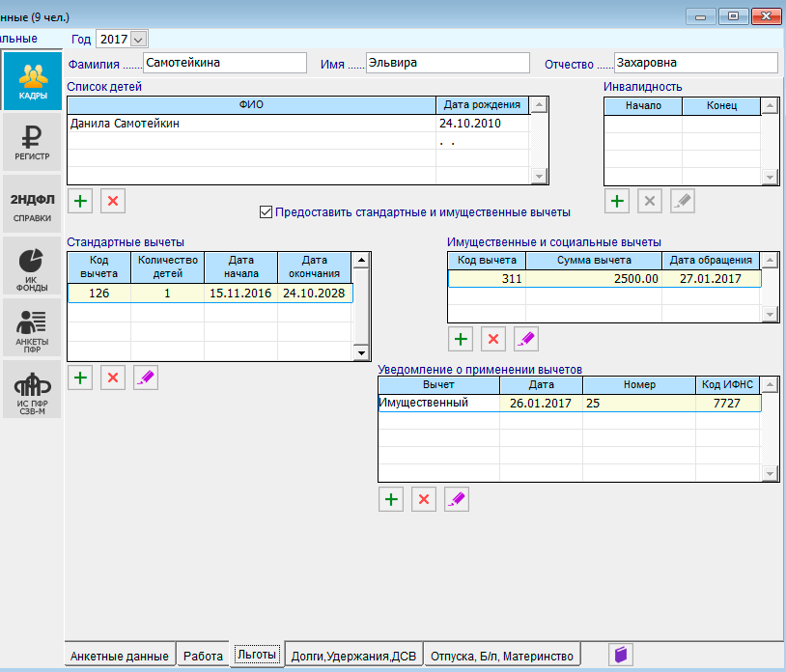The width and height of the screenshot is (786, 672).
Task: Click the Количество детей column header
Action: point(168,267)
